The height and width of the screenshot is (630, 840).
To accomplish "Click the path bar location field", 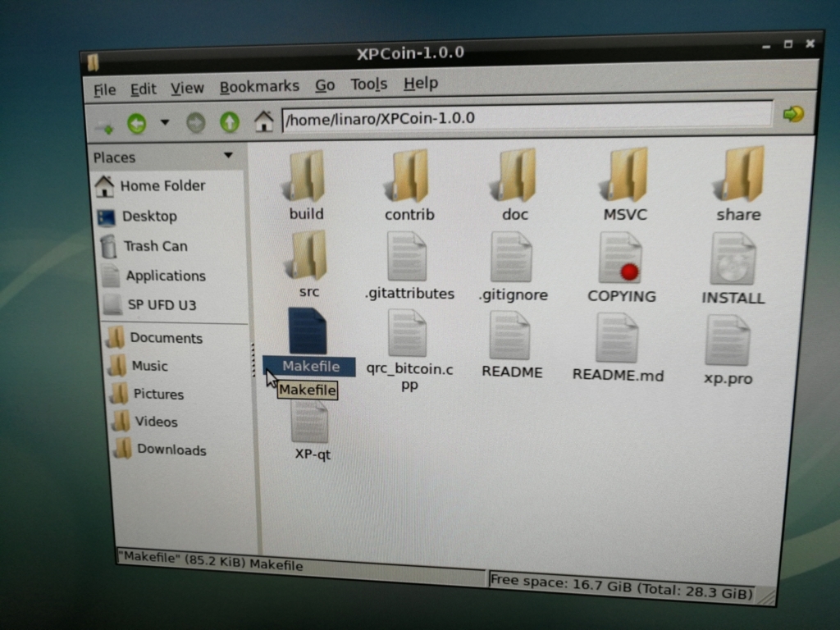I will (527, 116).
